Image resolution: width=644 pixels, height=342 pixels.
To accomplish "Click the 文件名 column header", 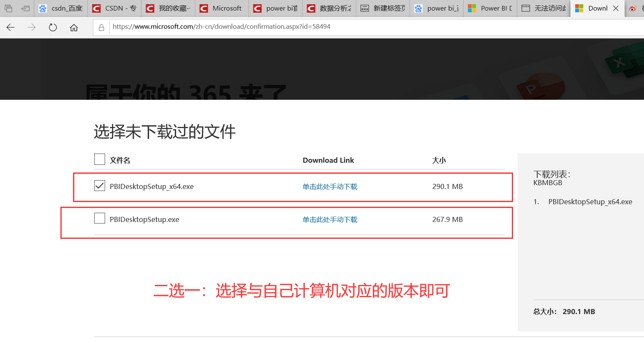I will (120, 160).
